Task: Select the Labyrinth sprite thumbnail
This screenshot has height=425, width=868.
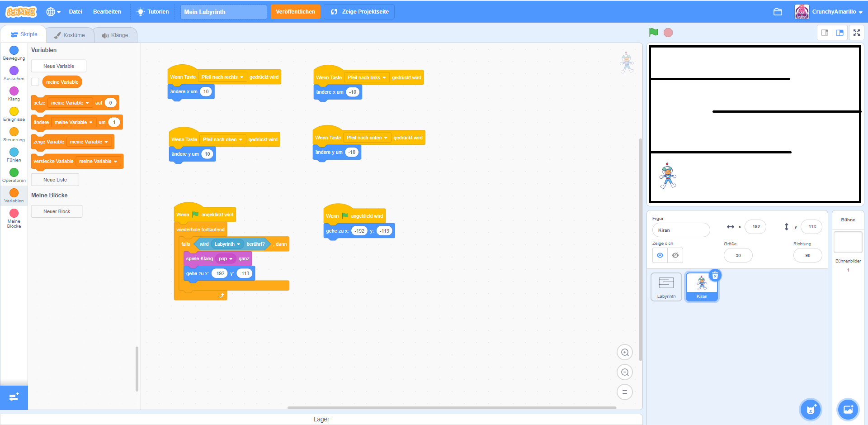Action: (666, 287)
